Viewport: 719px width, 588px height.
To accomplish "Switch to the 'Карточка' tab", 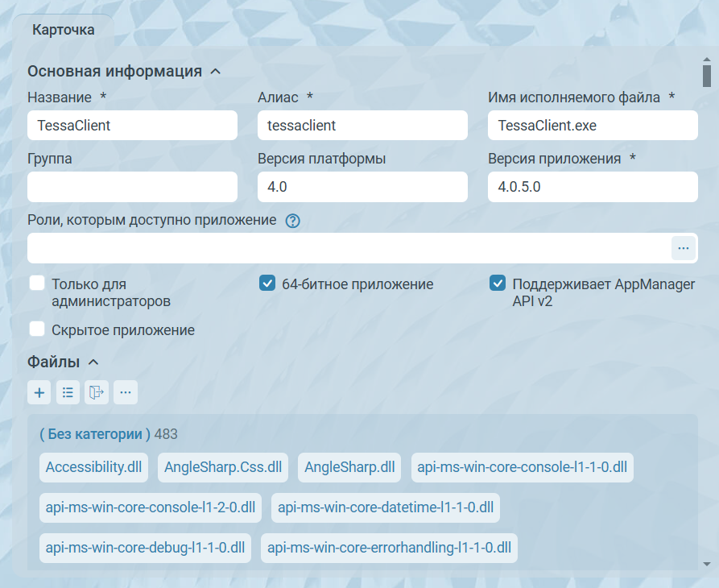I will [63, 31].
